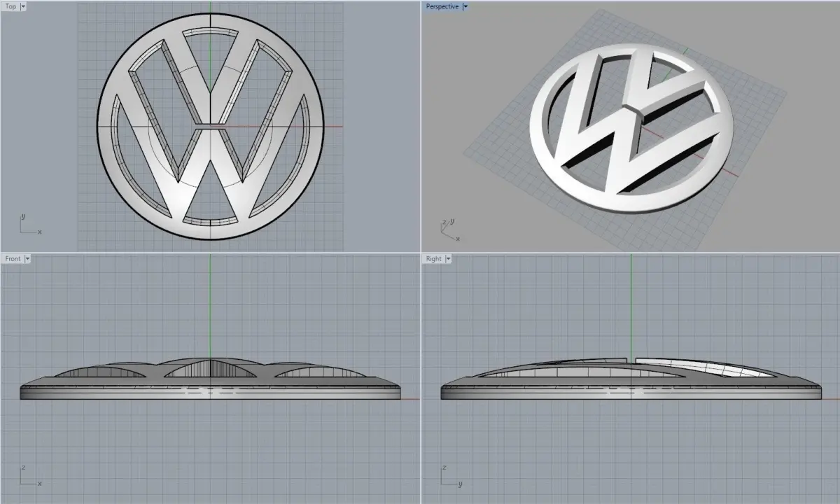
Task: Open the Front viewport dropdown arrow
Action: tap(28, 258)
